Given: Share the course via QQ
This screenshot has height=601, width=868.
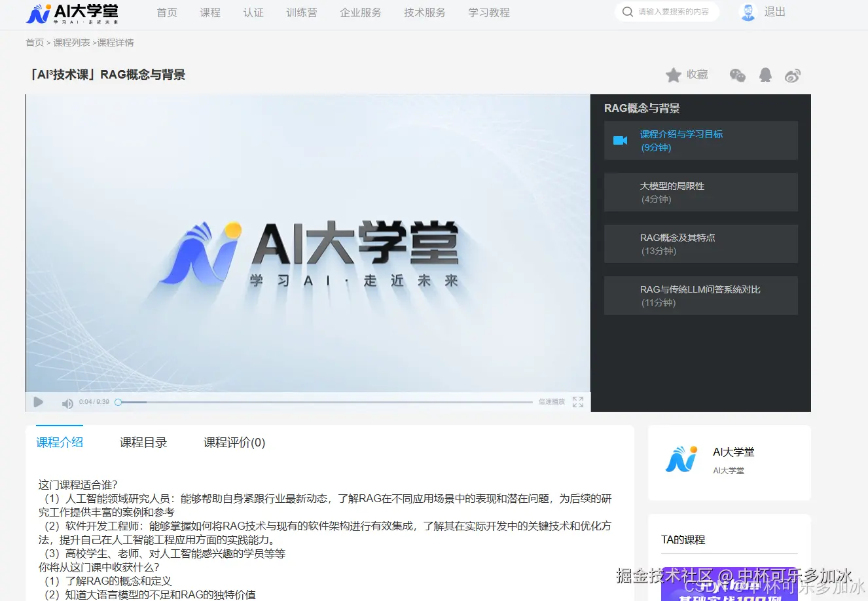Looking at the screenshot, I should point(765,75).
